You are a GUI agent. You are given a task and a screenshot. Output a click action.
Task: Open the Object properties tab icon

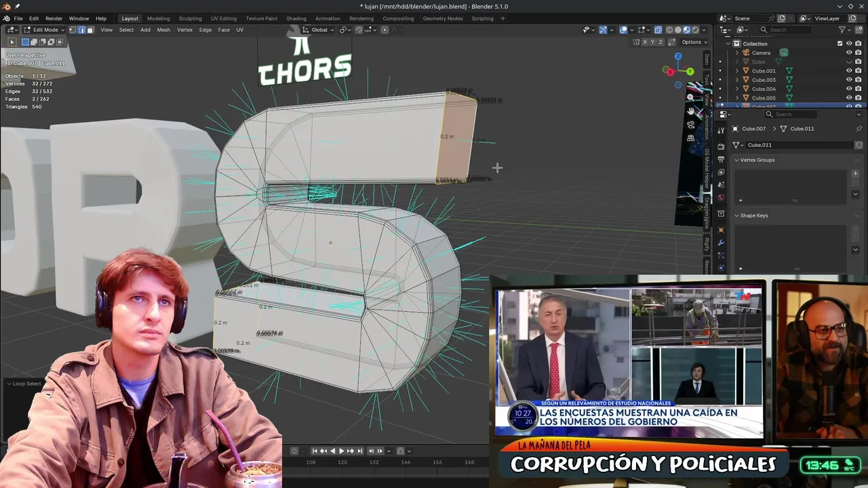tap(721, 230)
